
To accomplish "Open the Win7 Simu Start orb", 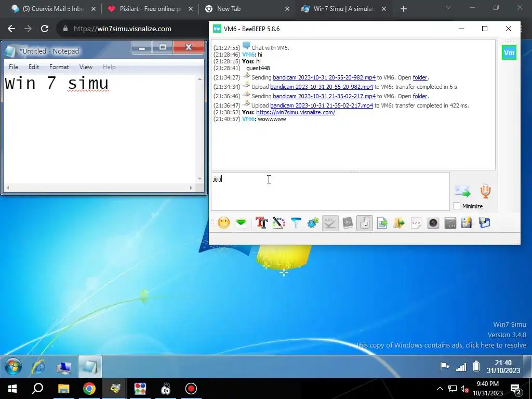I will [13, 367].
